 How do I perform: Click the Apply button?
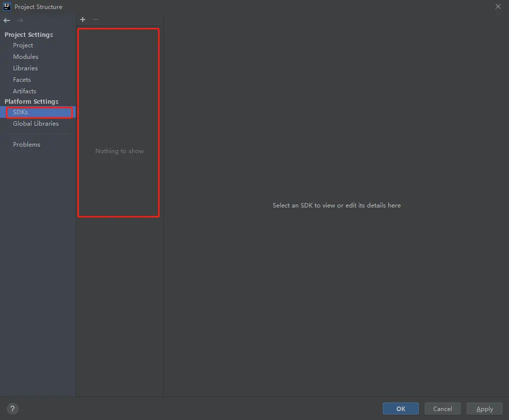click(484, 409)
